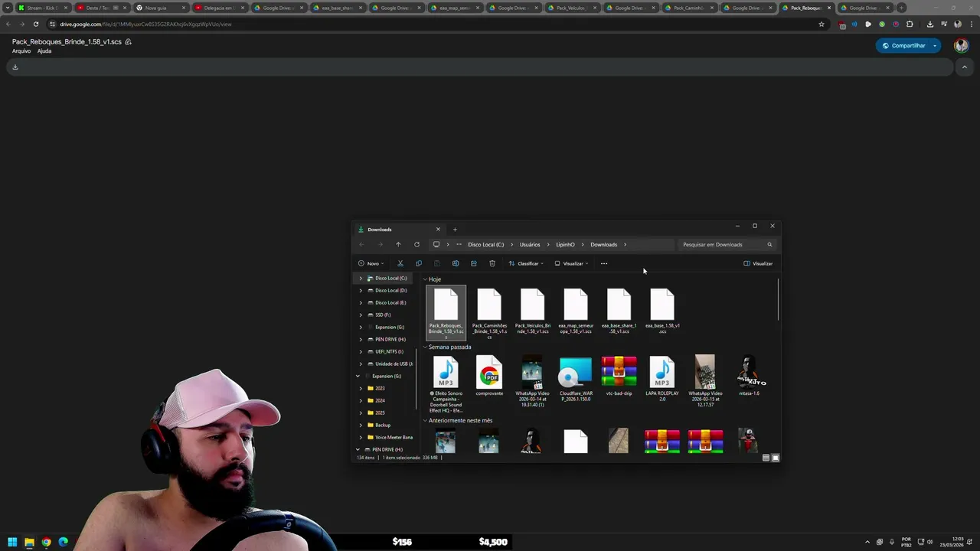
Task: Open the Compartilhar dropdown arrow in Drive
Action: pyautogui.click(x=935, y=45)
